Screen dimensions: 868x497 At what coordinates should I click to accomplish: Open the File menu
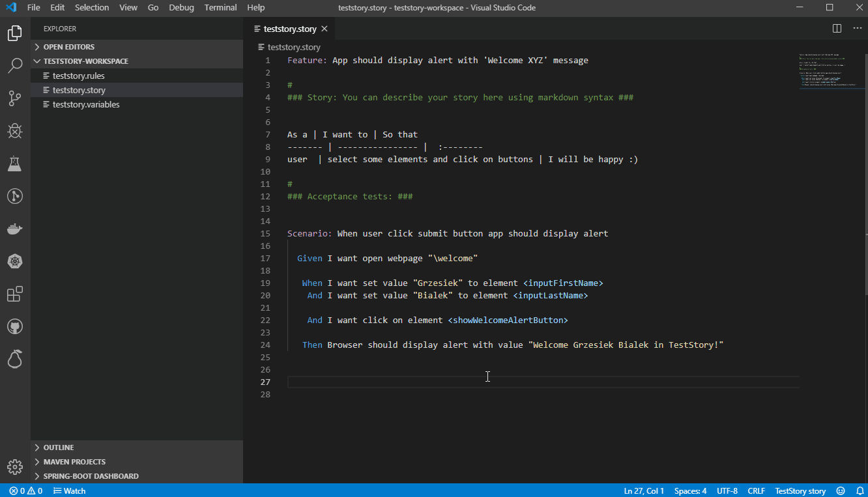(x=34, y=8)
